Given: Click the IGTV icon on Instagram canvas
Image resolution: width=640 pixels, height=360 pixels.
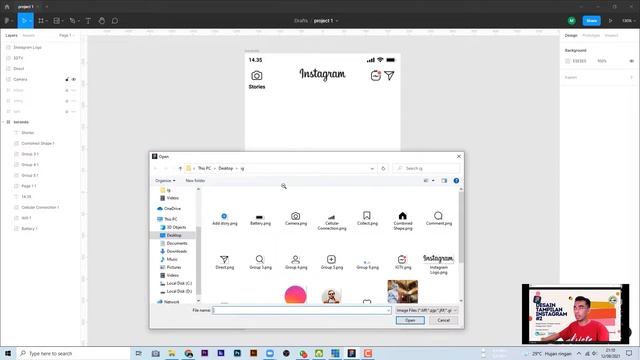Looking at the screenshot, I should pos(376,76).
